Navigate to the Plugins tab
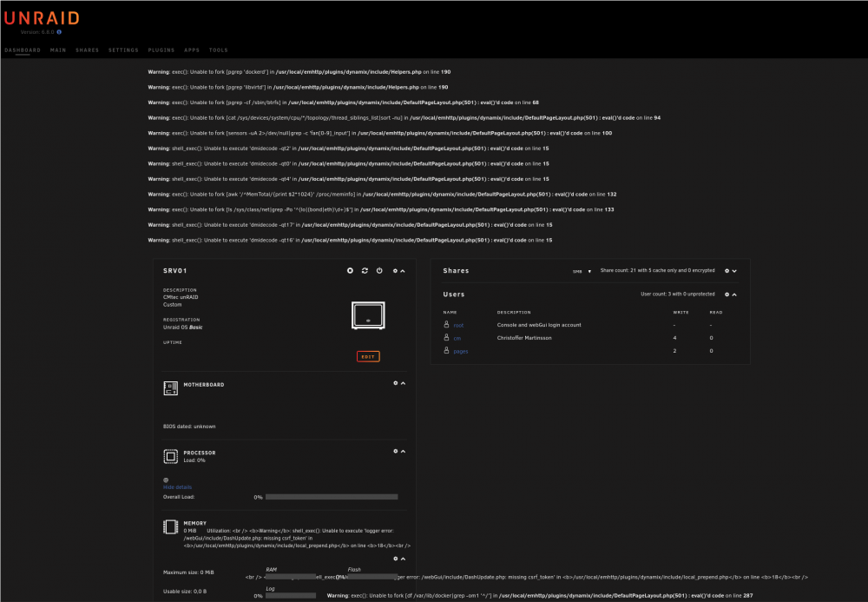 [x=161, y=50]
